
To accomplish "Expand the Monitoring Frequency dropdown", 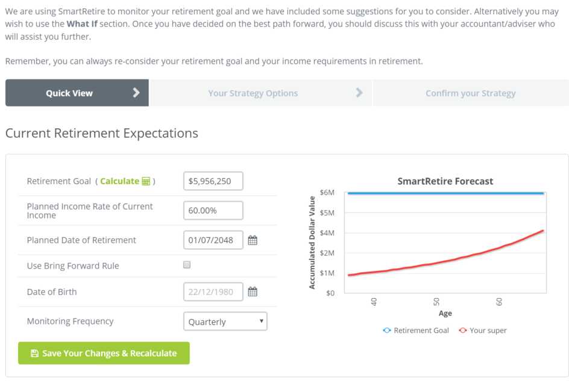I will pos(225,322).
